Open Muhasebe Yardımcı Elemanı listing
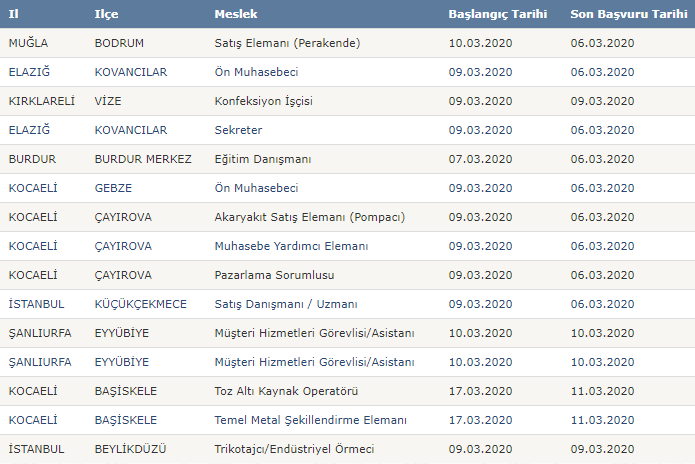 click(x=291, y=246)
